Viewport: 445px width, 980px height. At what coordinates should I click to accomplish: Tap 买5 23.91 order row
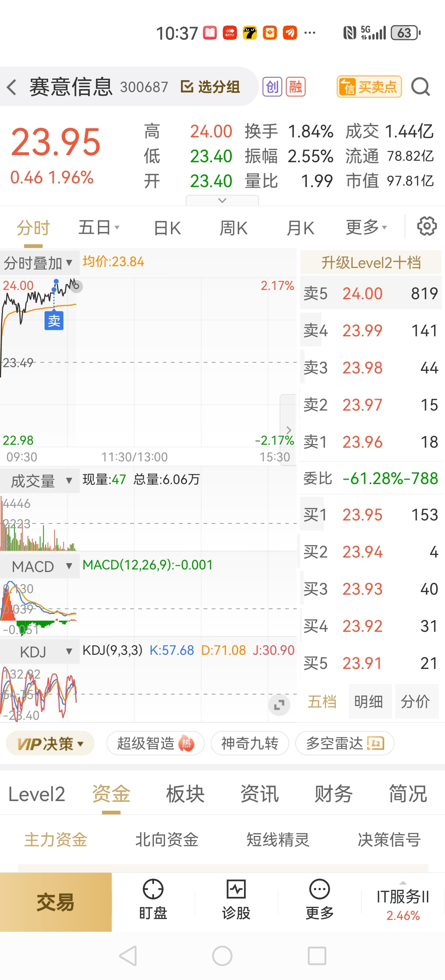pos(371,663)
